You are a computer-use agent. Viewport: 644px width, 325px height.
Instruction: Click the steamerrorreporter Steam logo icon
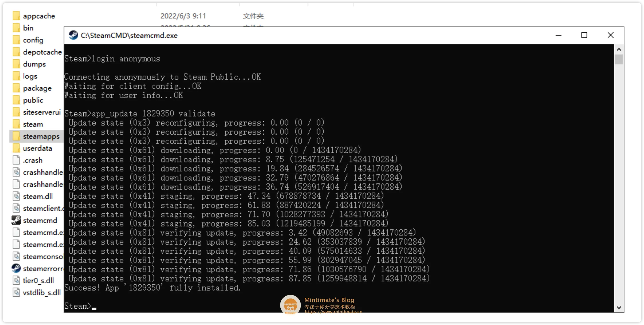coord(16,269)
